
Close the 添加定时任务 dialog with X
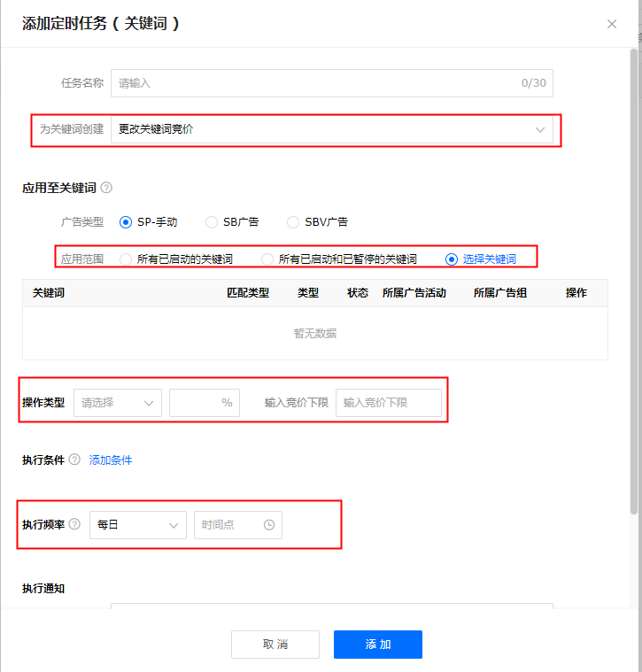coord(612,24)
